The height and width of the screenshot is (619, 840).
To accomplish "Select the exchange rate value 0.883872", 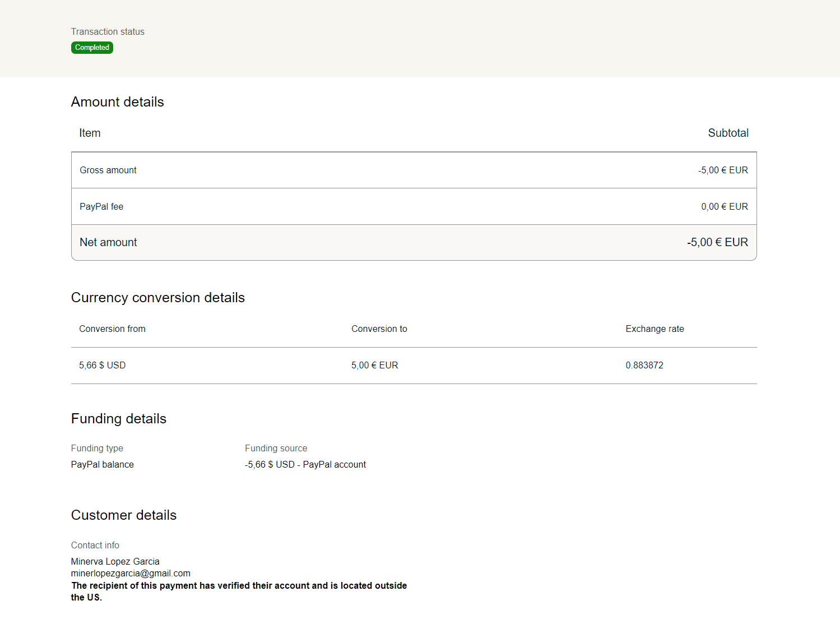I will [644, 365].
